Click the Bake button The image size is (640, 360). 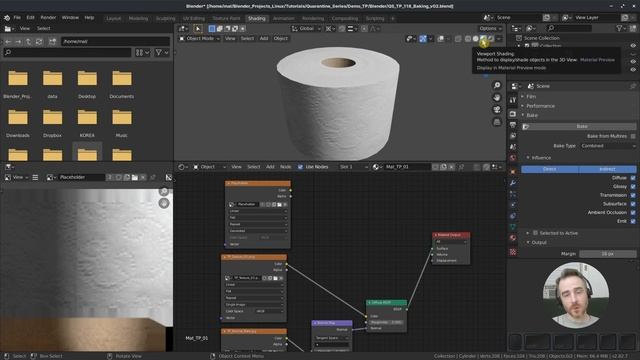pos(579,127)
